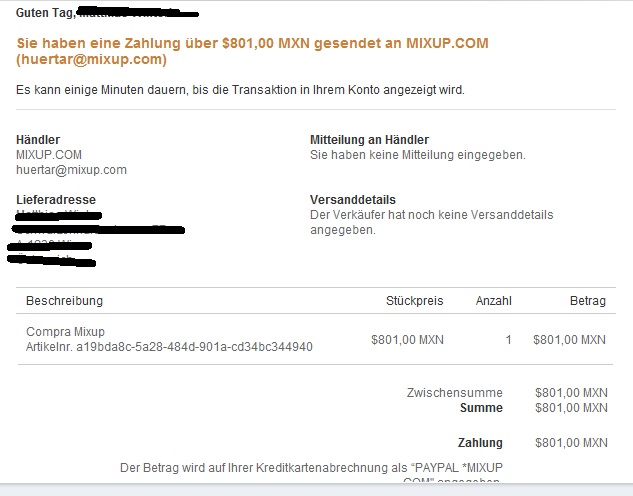Click the 'Sie haben keine Mitteilung eingegeben' text
Image resolution: width=633 pixels, height=496 pixels.
coord(417,155)
